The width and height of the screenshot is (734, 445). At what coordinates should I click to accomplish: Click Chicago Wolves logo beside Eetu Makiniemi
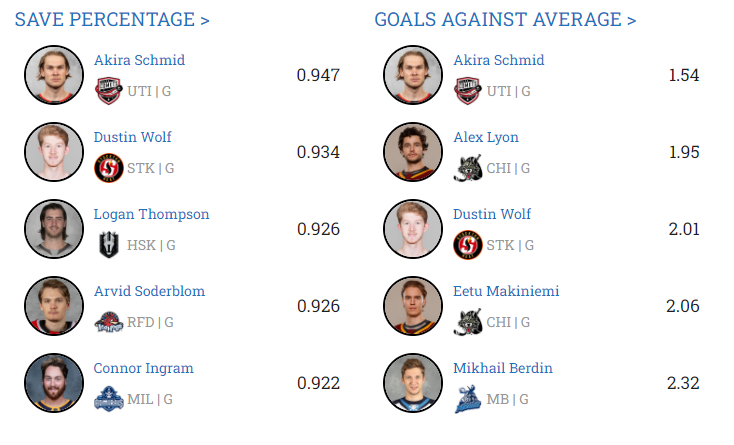pyautogui.click(x=468, y=322)
